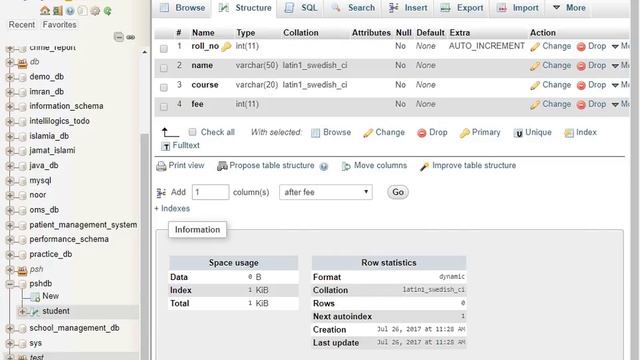Open the Search tab
This screenshot has width=640, height=360.
353,8
